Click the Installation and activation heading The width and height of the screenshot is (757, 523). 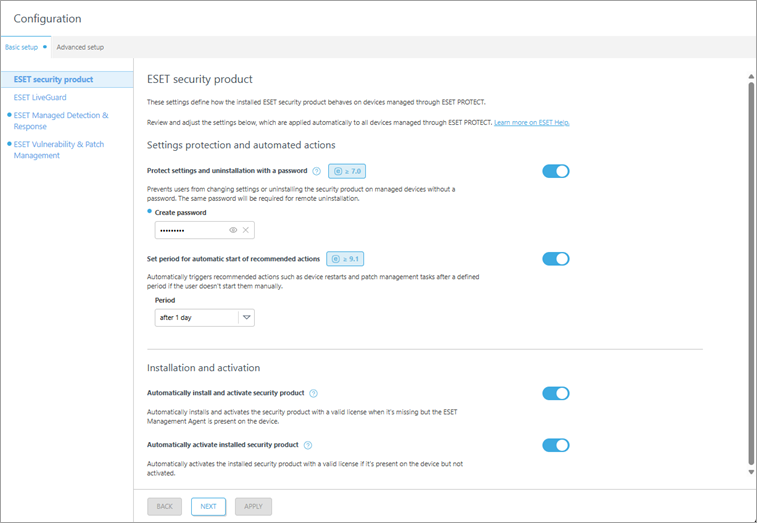[x=203, y=368]
